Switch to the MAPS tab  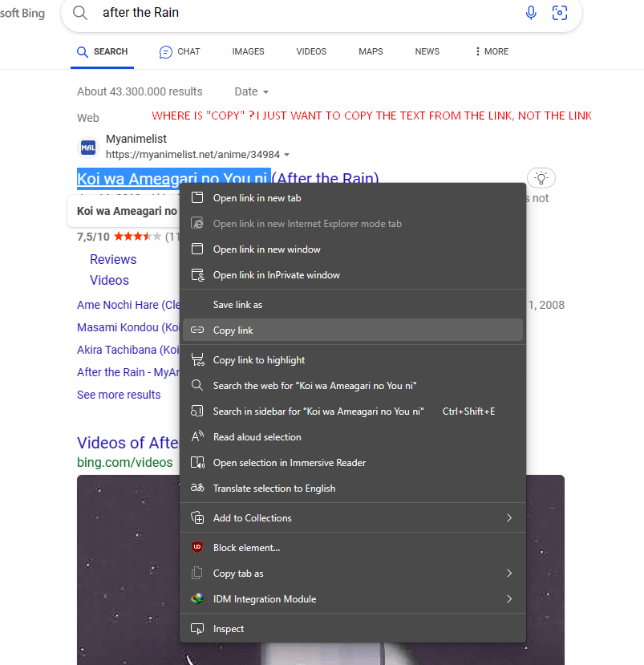tap(371, 51)
